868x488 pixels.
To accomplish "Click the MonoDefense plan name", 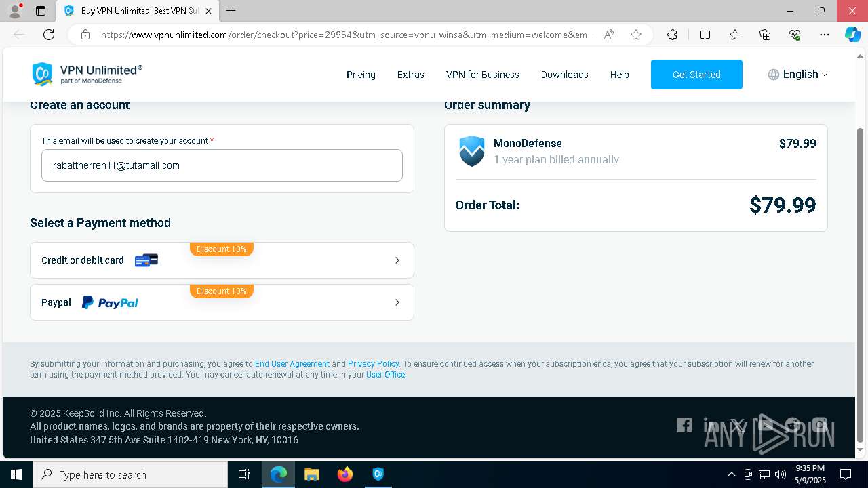I will (x=528, y=143).
